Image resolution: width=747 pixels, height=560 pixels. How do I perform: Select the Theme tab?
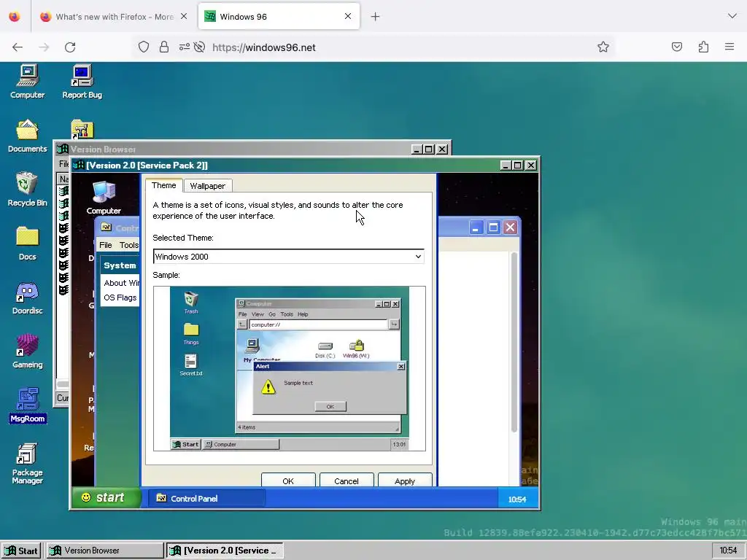(164, 185)
